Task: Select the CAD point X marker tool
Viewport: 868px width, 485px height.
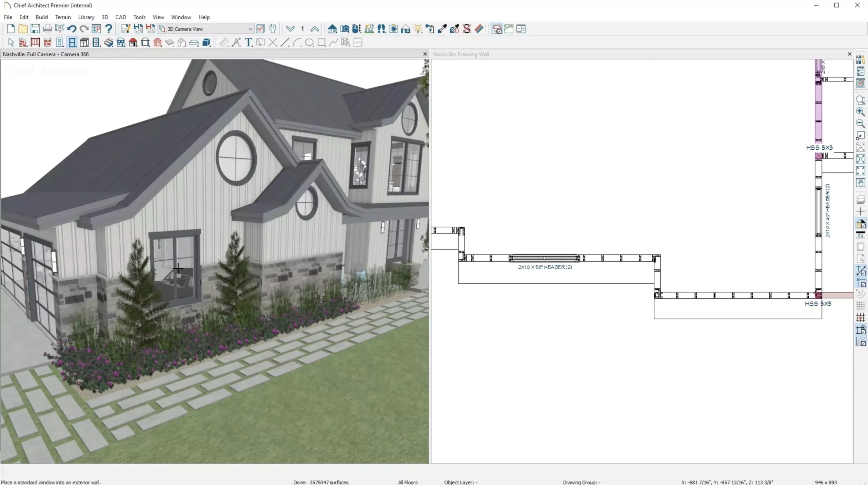Action: [273, 42]
